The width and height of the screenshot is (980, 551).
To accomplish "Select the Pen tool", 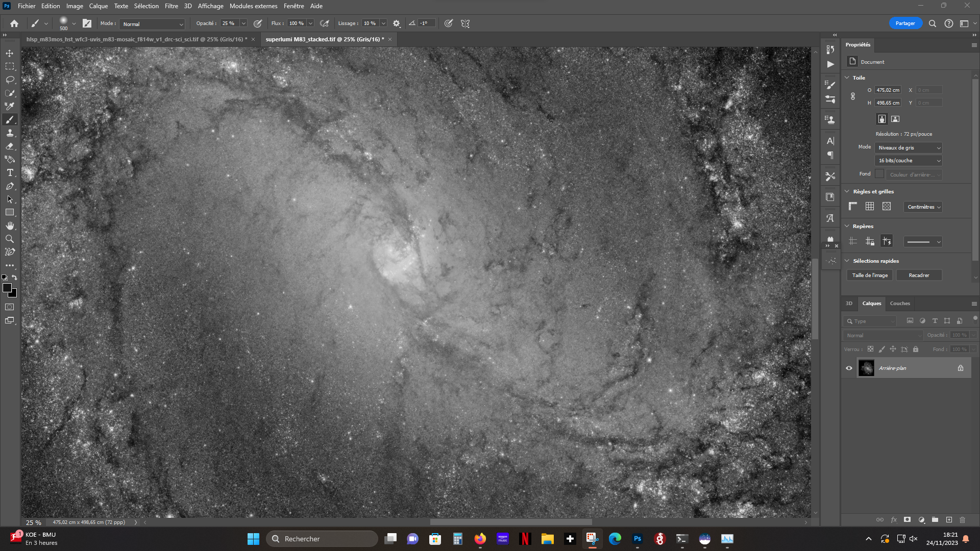I will [10, 186].
